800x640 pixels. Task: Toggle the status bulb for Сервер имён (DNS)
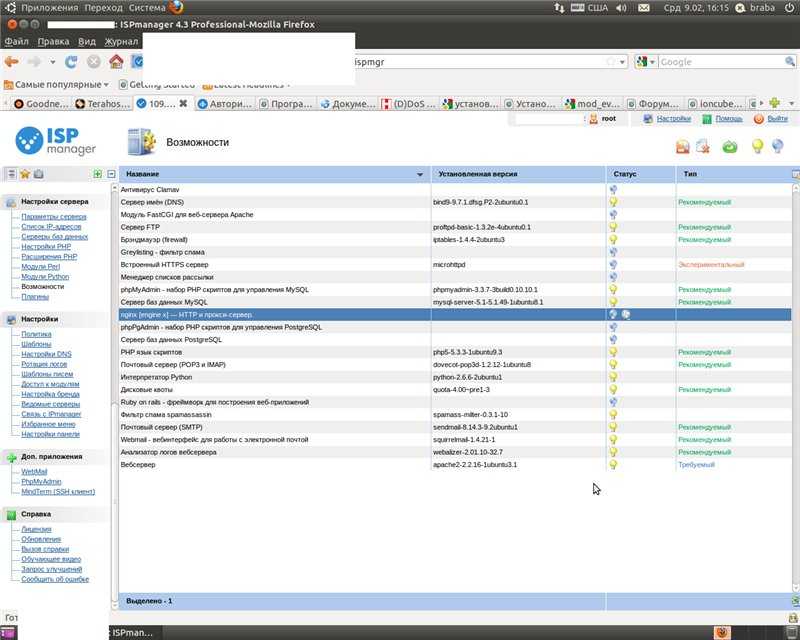[613, 202]
